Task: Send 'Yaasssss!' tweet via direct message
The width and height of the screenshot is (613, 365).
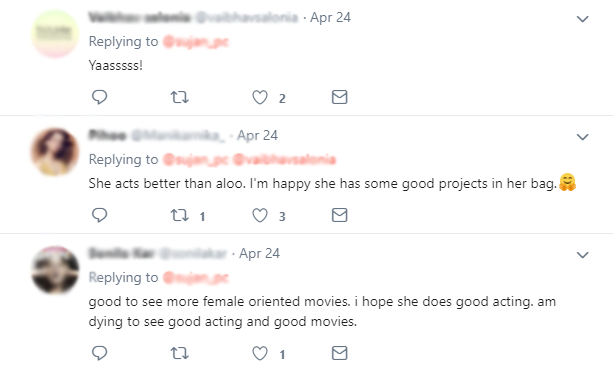Action: (339, 97)
